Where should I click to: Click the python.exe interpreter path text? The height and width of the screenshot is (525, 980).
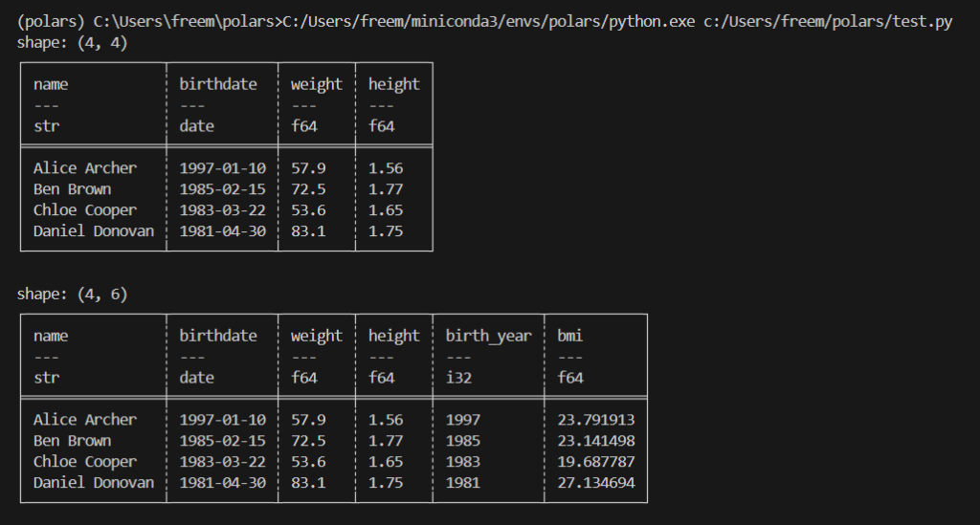point(489,22)
